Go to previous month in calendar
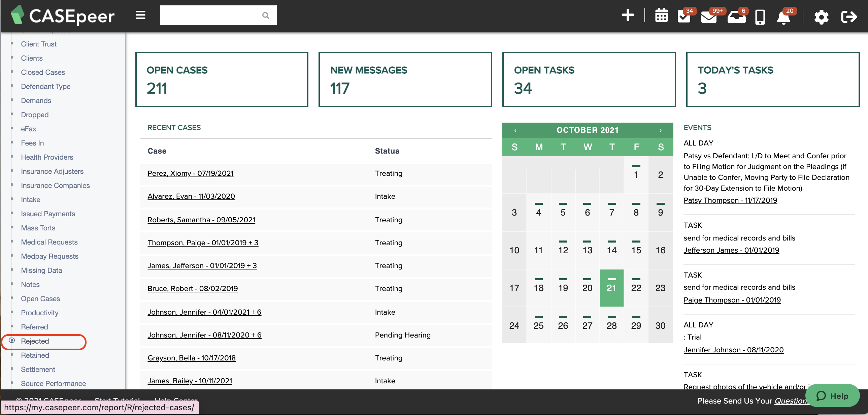868x415 pixels. (x=515, y=130)
